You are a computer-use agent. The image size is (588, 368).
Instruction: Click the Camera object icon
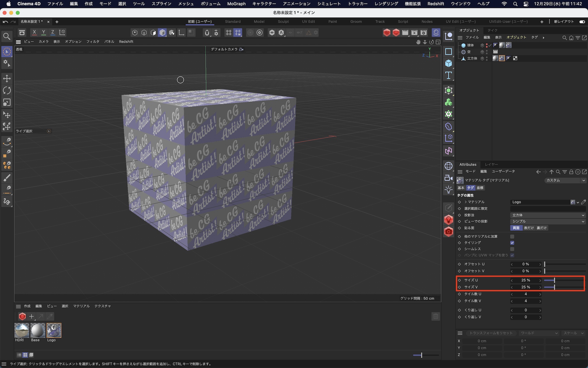pyautogui.click(x=448, y=178)
